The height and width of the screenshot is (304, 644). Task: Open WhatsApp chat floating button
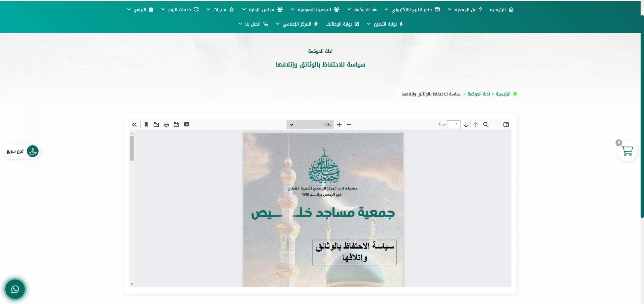click(x=15, y=289)
